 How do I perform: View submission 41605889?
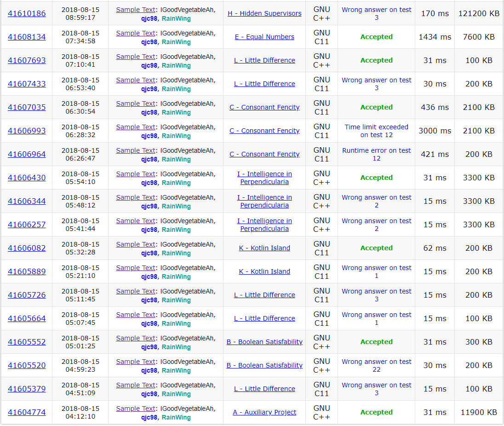27,271
